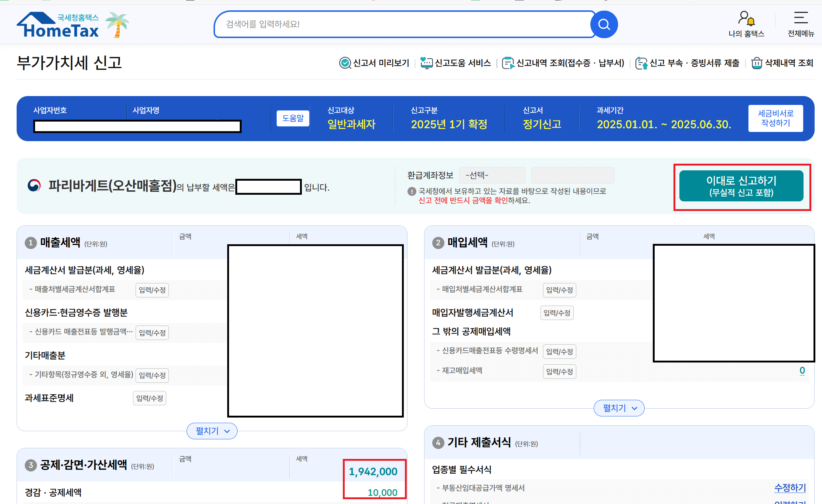Click 세금비서로 작성하기 button
Screen dimensions: 822x504
775,118
